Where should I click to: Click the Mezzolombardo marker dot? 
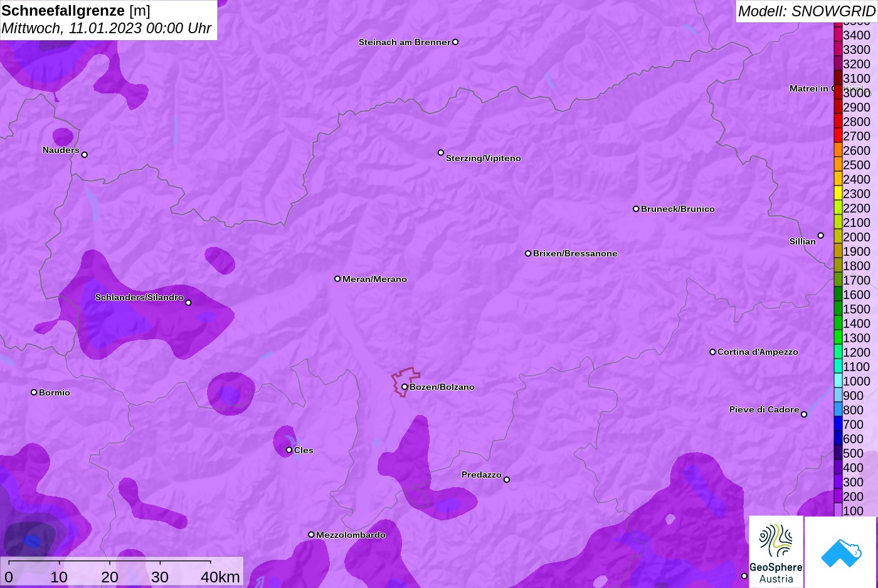coord(311,535)
